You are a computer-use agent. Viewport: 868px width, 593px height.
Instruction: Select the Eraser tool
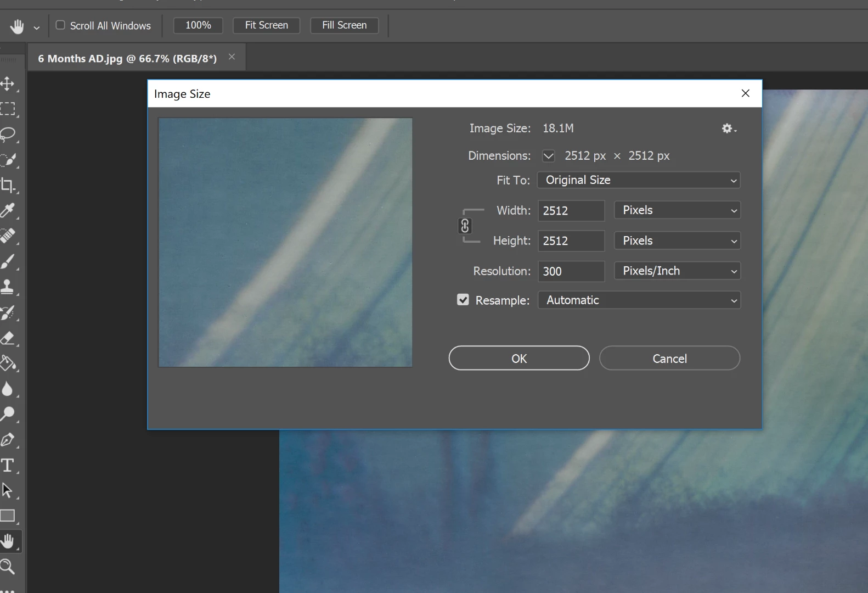[x=8, y=338]
